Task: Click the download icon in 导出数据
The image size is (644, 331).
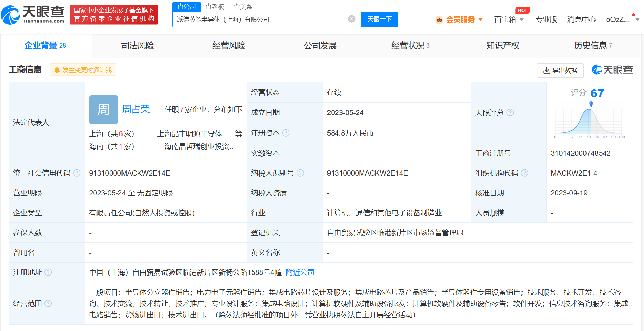Action: 547,70
